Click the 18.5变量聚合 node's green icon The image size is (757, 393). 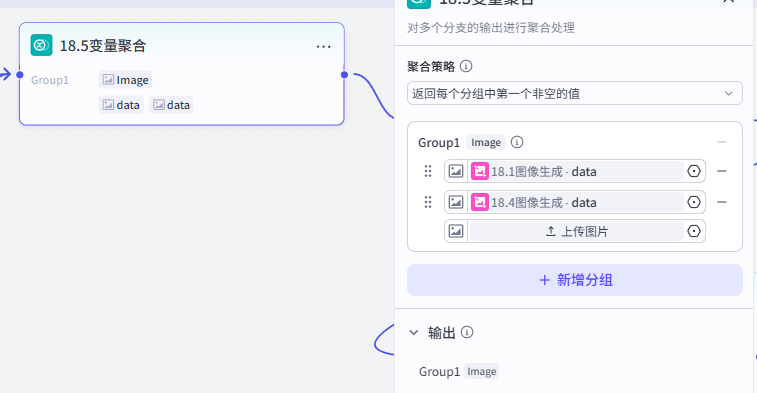click(42, 45)
